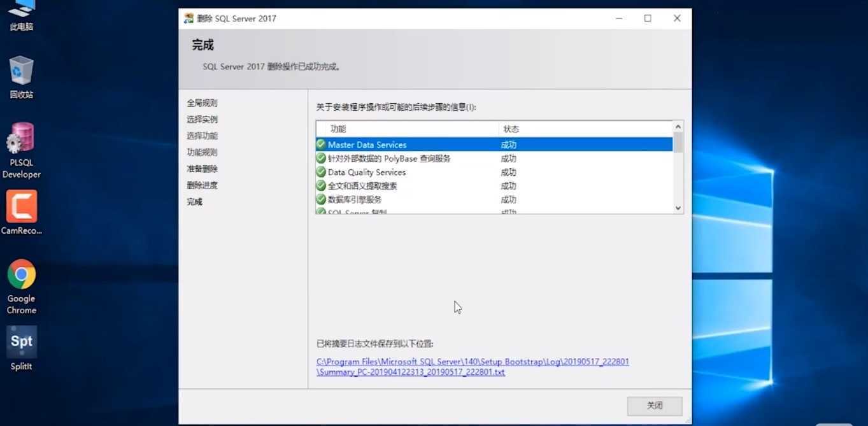The width and height of the screenshot is (868, 426).
Task: Click the 状态 column header
Action: pyautogui.click(x=585, y=129)
